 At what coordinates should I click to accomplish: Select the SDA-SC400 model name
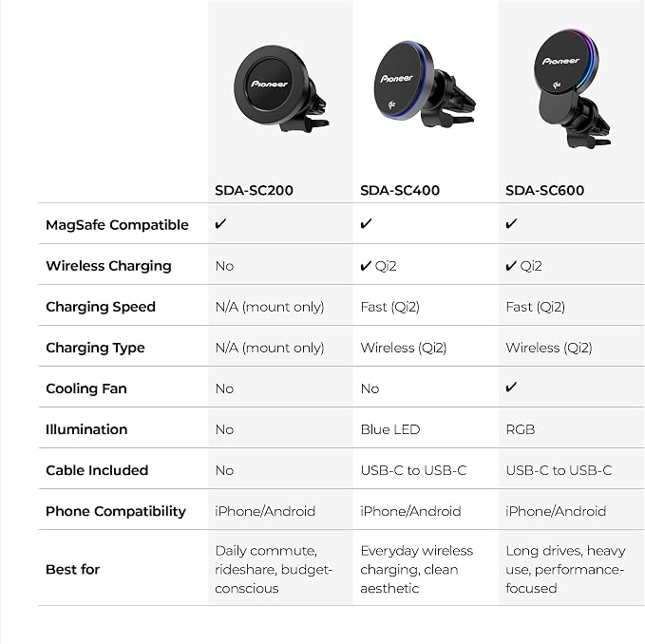click(400, 190)
